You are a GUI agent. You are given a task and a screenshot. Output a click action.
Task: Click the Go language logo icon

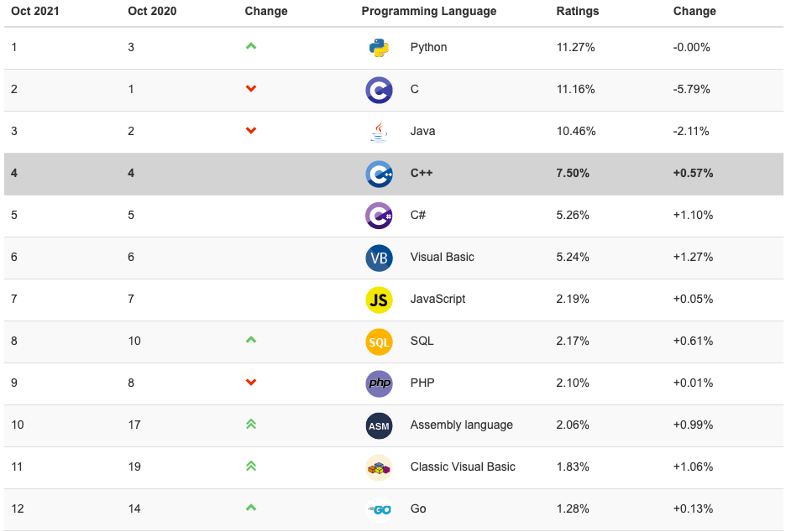[379, 509]
